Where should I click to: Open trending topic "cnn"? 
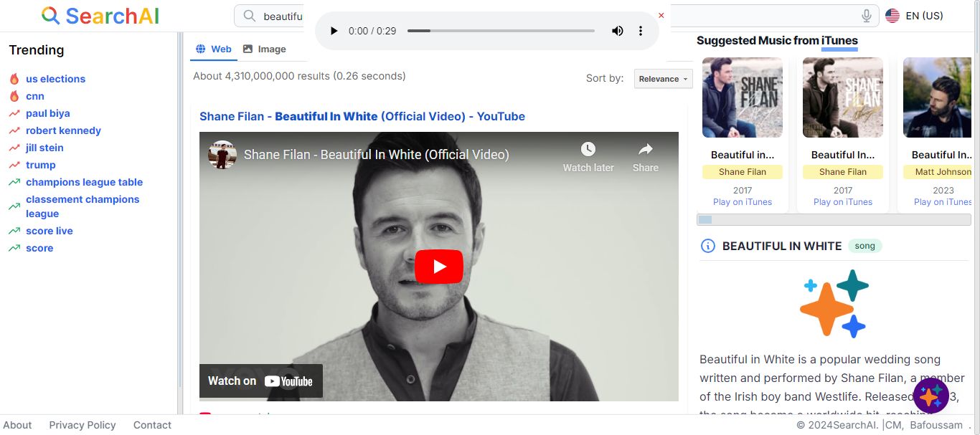point(35,96)
